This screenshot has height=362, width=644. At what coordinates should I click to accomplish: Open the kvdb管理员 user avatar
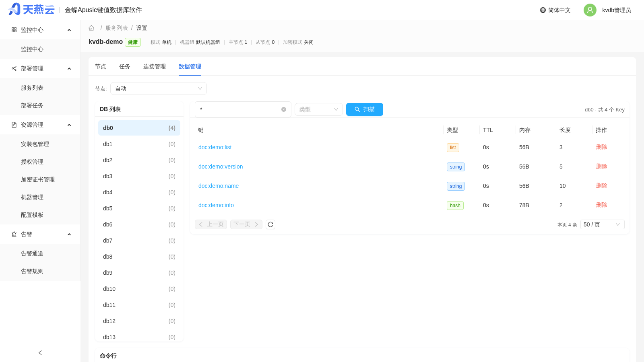[590, 10]
